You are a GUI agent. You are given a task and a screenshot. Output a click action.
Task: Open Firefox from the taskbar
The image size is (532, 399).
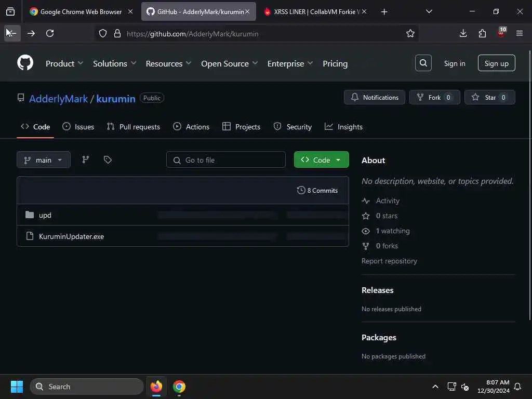point(156,387)
